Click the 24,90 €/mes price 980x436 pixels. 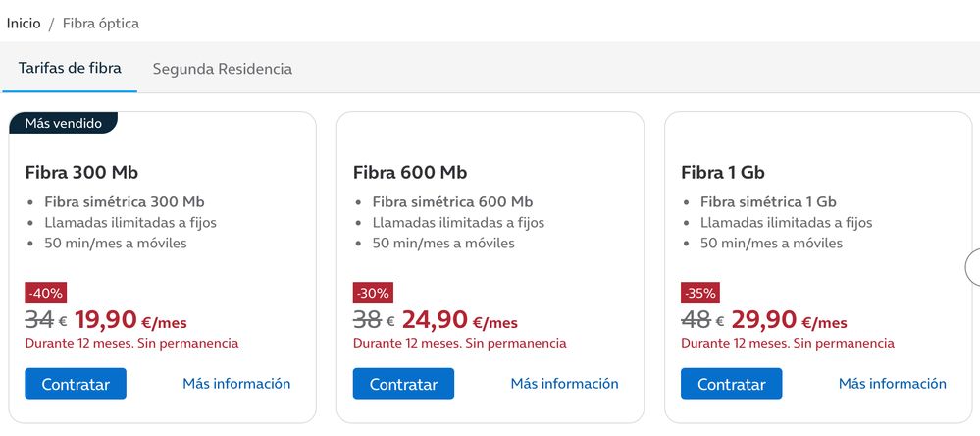[x=459, y=319]
